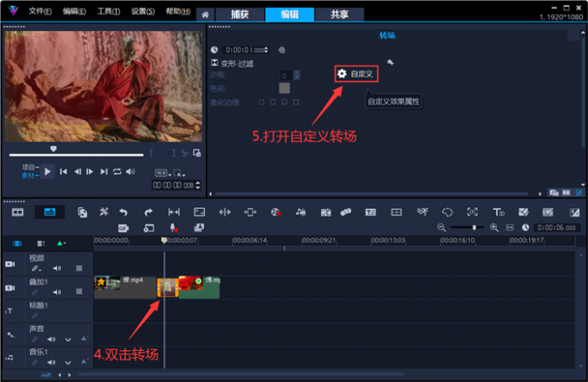588x382 pixels.
Task: Click the voice-over record microphone icon
Action: click(x=174, y=228)
